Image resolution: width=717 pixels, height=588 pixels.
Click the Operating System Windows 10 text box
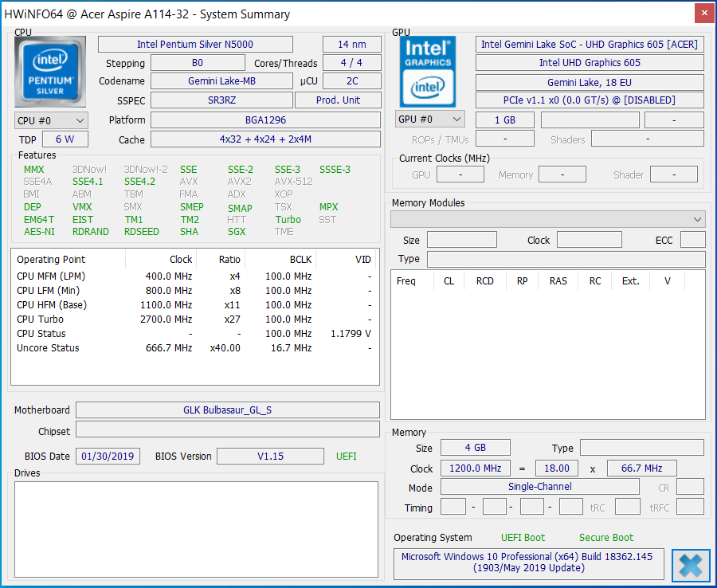(528, 563)
